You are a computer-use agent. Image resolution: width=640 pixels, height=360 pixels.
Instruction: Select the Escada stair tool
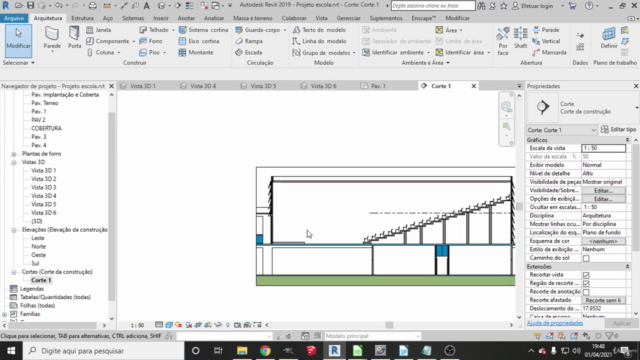249,52
